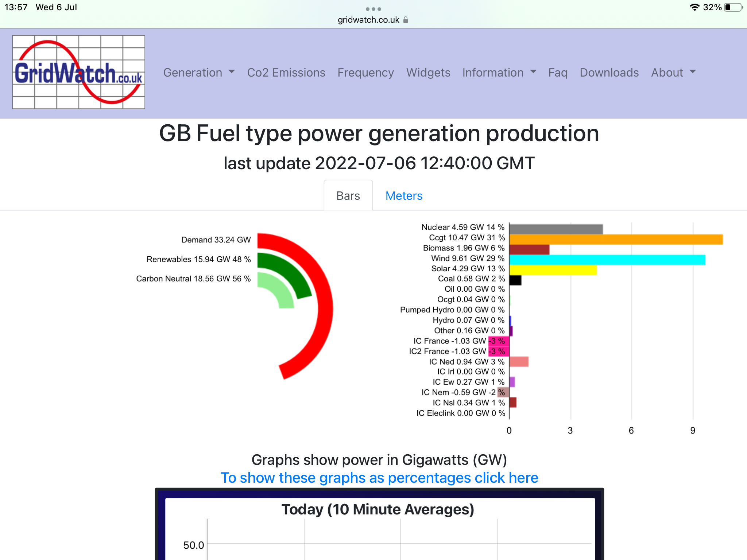Open the Downloads page
This screenshot has width=747, height=560.
(609, 73)
